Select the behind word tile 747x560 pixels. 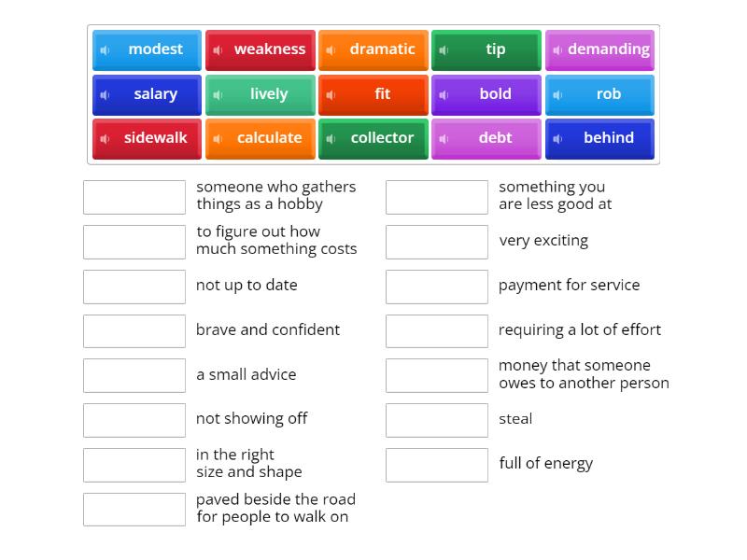[x=609, y=138]
